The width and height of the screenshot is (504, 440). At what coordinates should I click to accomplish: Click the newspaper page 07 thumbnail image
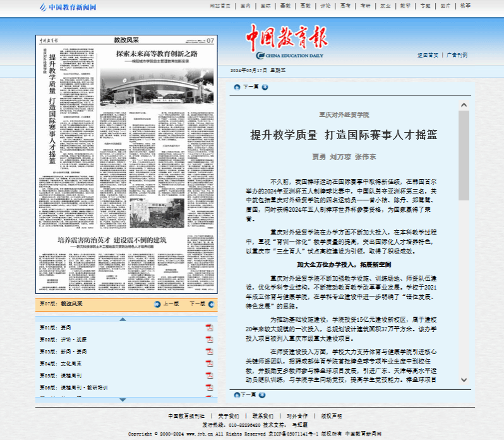pos(126,164)
